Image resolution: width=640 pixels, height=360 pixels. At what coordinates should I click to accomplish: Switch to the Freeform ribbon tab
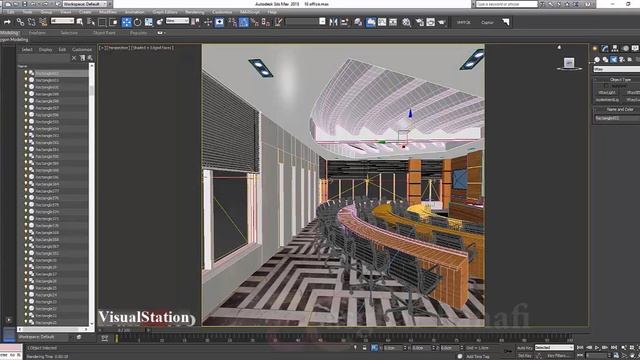click(37, 33)
